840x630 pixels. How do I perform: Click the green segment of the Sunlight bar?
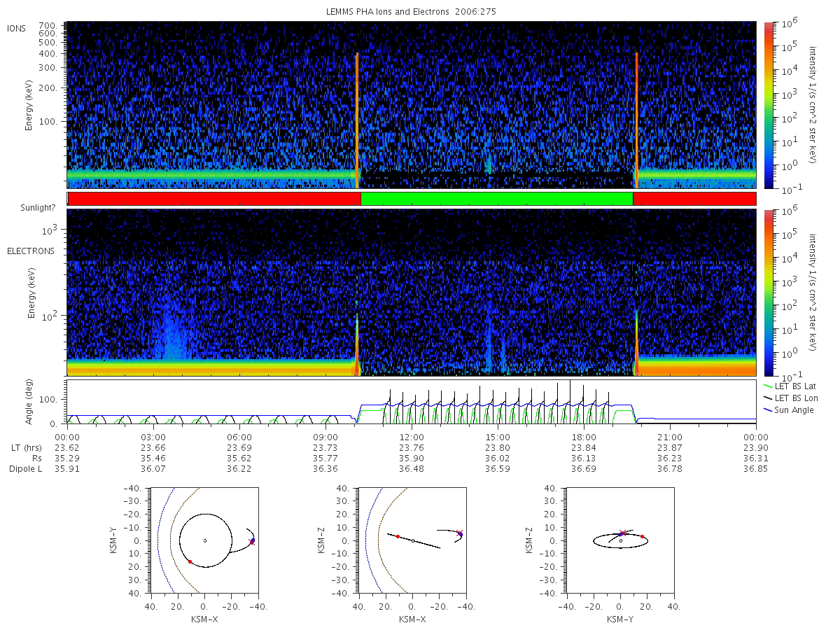tap(496, 199)
